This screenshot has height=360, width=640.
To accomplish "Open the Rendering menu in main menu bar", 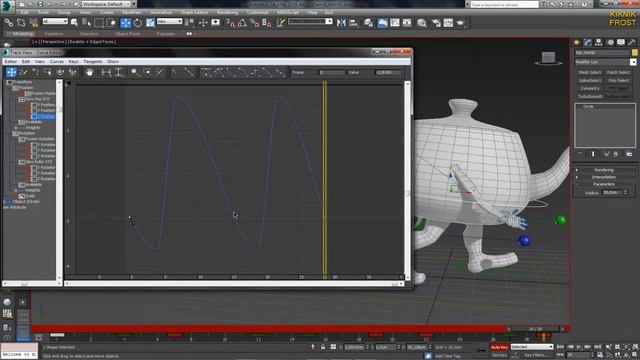I will click(227, 12).
